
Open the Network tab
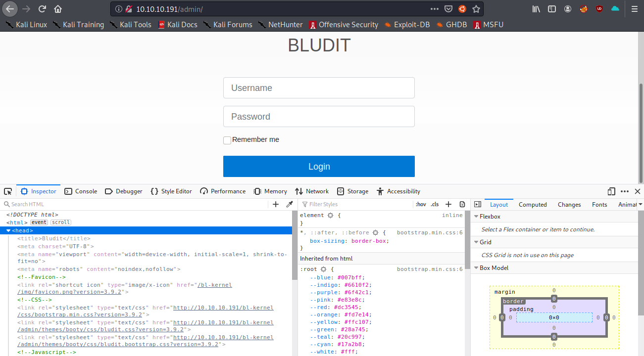(312, 191)
